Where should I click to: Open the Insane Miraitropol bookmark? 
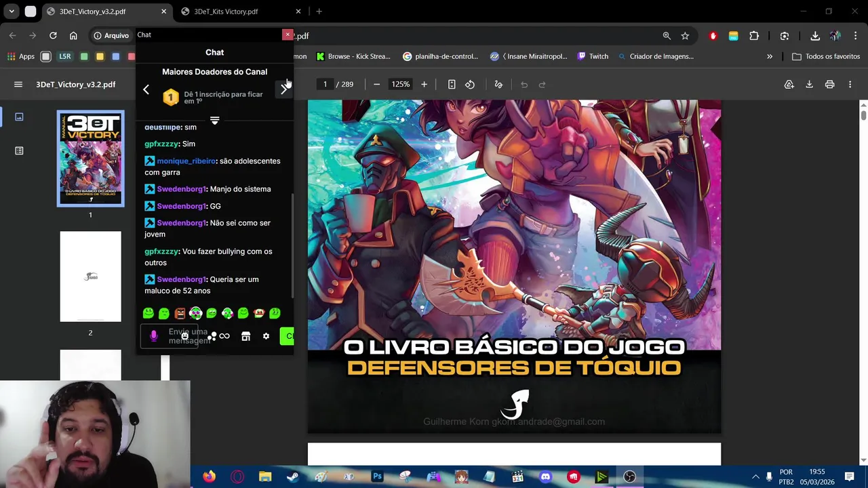point(528,56)
